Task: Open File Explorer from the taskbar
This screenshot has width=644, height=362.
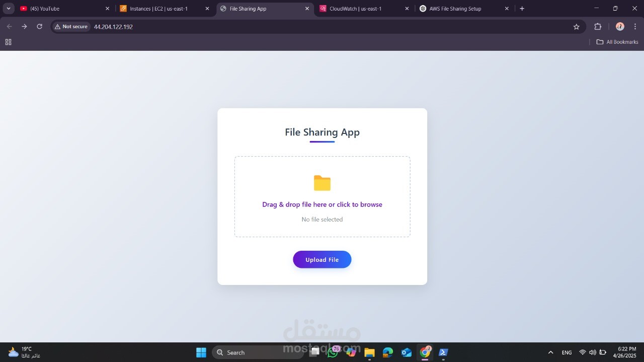Action: (x=369, y=352)
